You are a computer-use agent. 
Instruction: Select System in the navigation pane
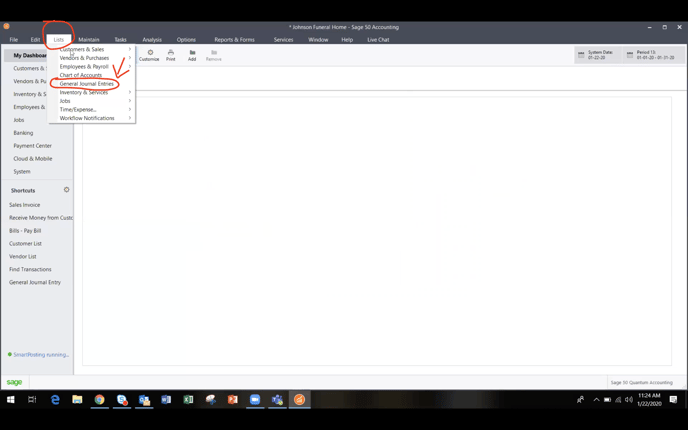pos(22,172)
